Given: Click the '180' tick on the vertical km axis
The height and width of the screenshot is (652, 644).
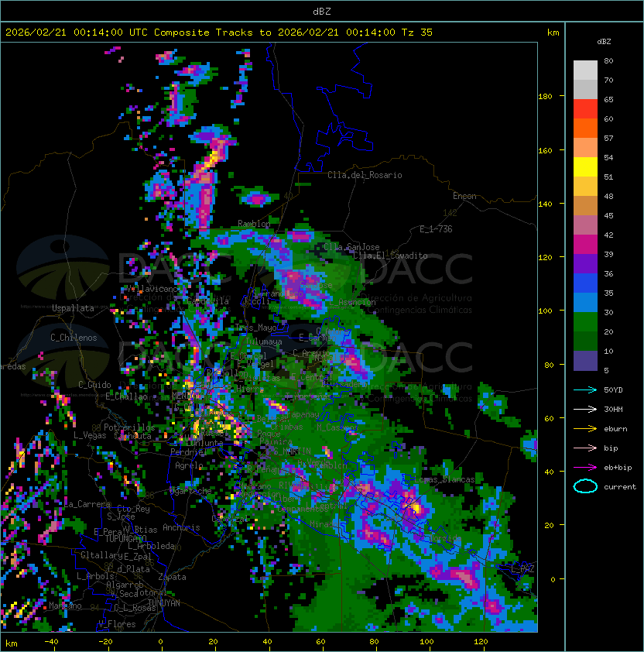Looking at the screenshot, I should (545, 97).
